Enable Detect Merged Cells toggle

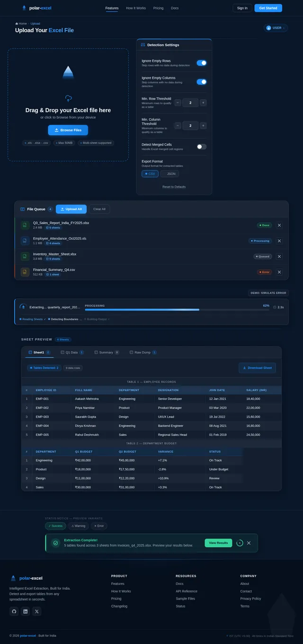[202, 147]
